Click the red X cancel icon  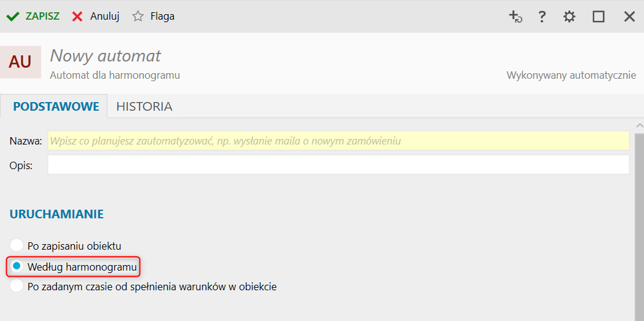click(x=77, y=17)
